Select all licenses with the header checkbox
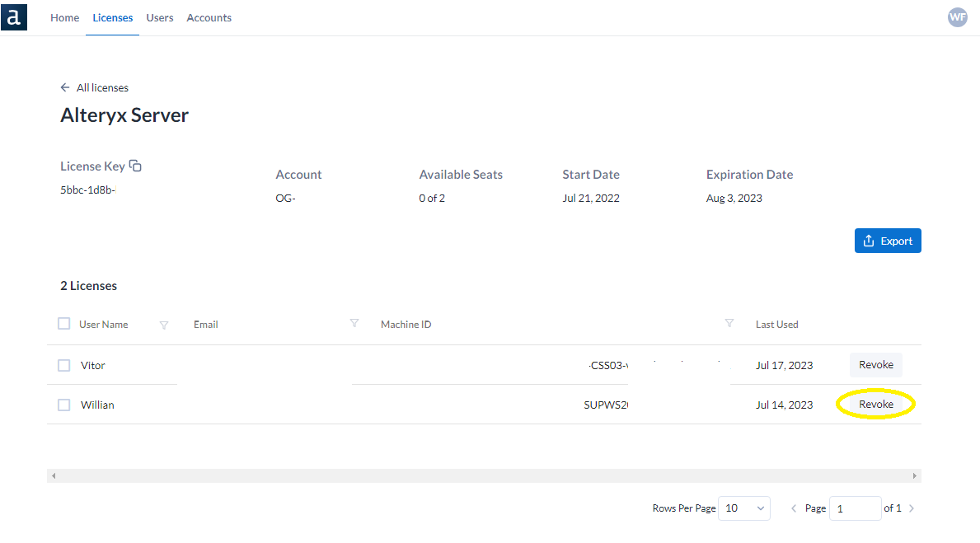The image size is (980, 543). coord(63,324)
